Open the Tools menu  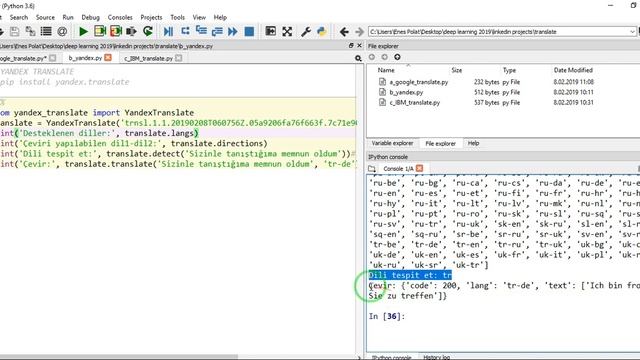178,17
